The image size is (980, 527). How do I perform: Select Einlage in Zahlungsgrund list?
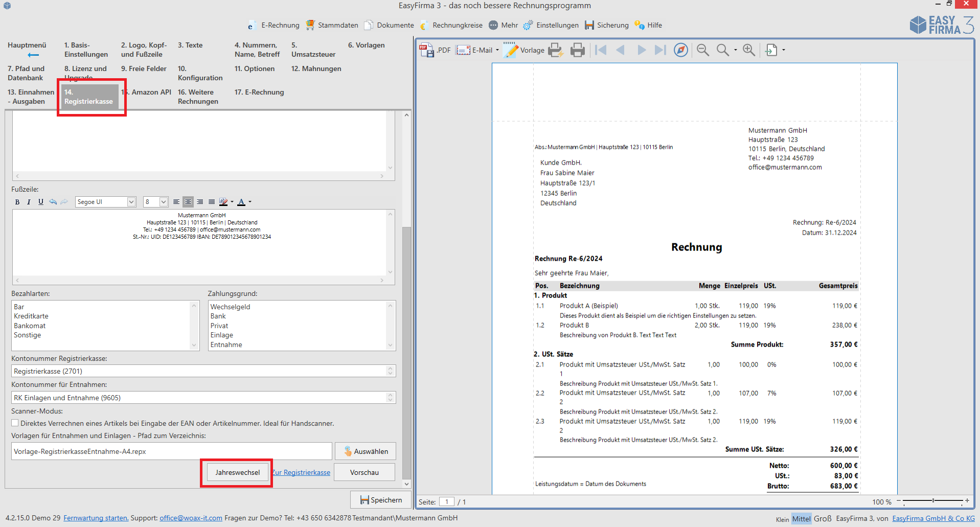click(222, 335)
